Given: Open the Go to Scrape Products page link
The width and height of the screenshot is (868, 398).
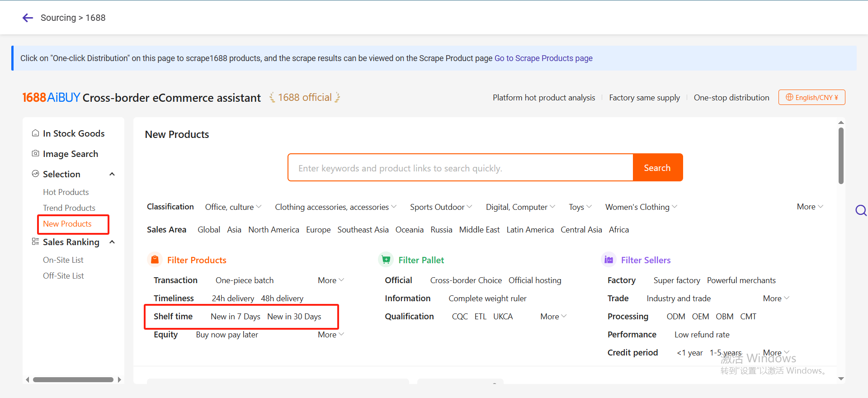Looking at the screenshot, I should [x=543, y=58].
